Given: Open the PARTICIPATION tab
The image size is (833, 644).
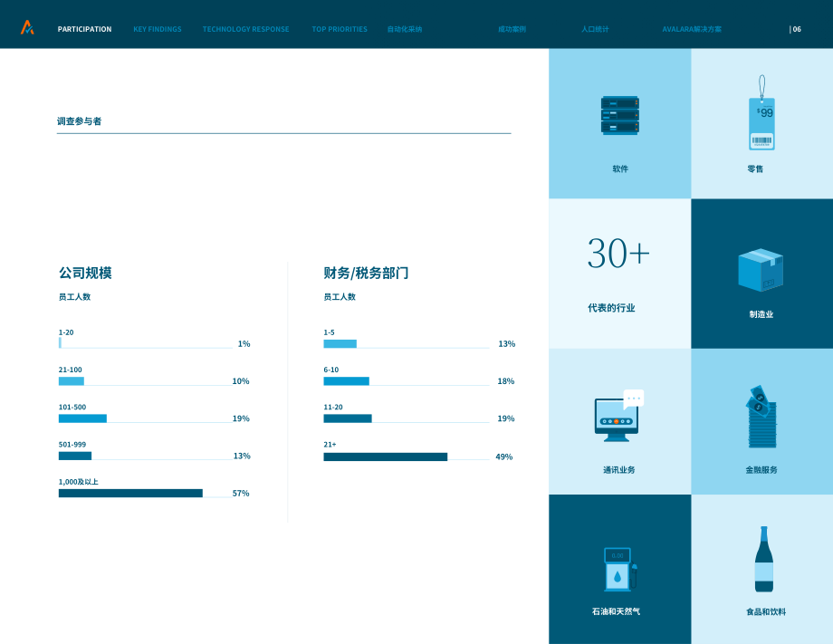Looking at the screenshot, I should (84, 29).
